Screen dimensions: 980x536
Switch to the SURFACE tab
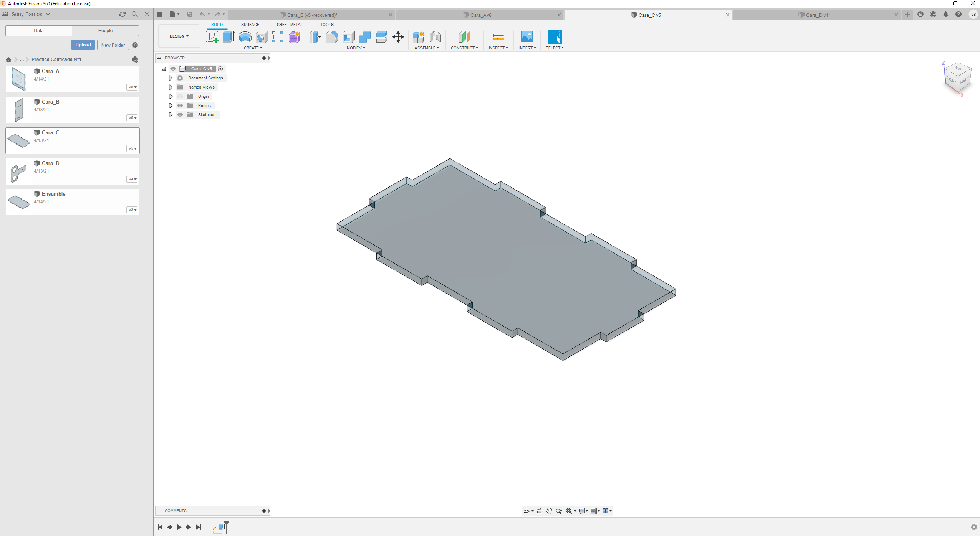pyautogui.click(x=250, y=25)
